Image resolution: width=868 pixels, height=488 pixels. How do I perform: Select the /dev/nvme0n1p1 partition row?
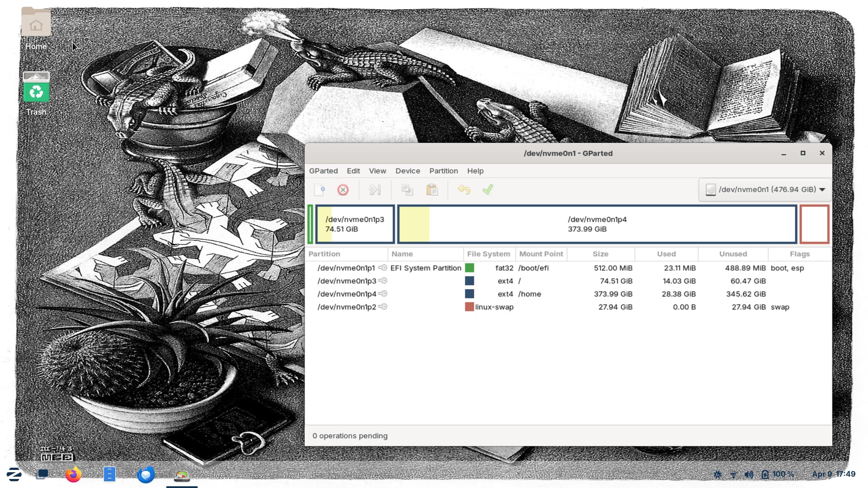568,268
